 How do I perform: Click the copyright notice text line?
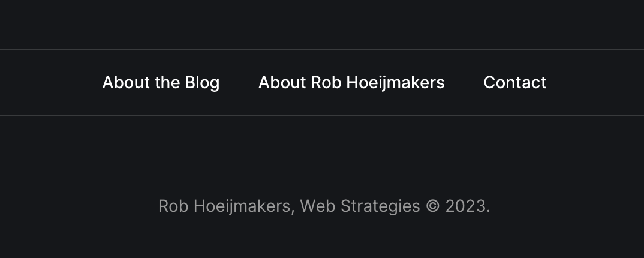(x=324, y=206)
